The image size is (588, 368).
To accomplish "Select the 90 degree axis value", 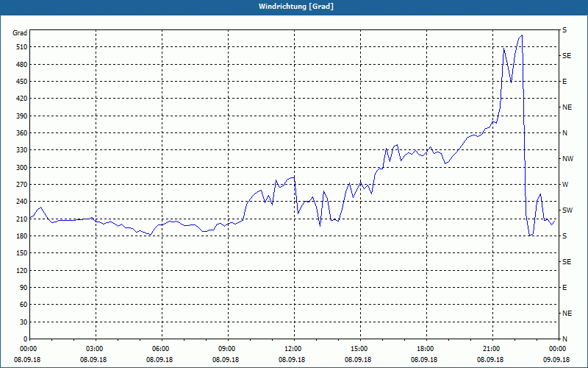I will pyautogui.click(x=23, y=288).
